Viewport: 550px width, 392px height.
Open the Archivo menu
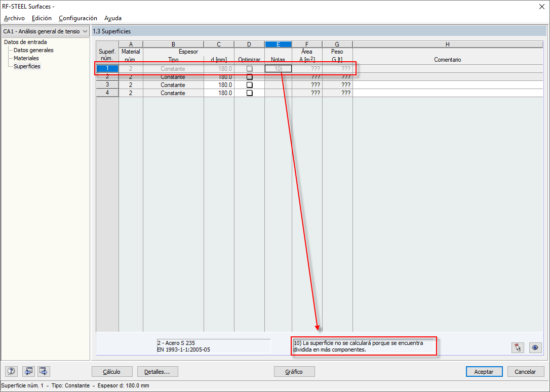(x=14, y=18)
